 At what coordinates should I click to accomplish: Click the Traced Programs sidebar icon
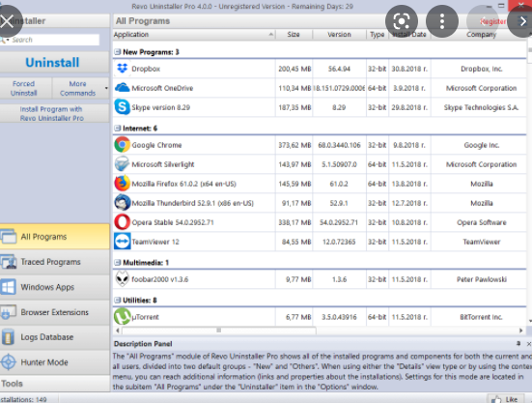point(8,262)
